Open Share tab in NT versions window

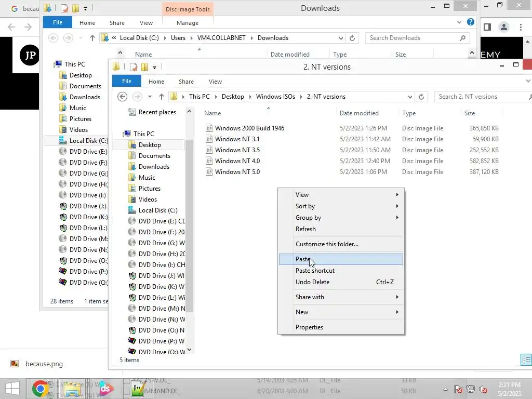click(186, 82)
